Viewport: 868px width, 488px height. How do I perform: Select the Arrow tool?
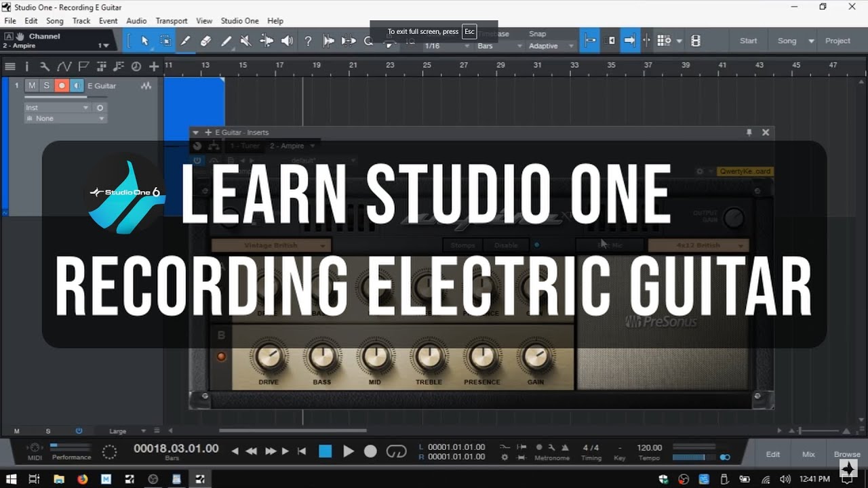click(x=144, y=41)
